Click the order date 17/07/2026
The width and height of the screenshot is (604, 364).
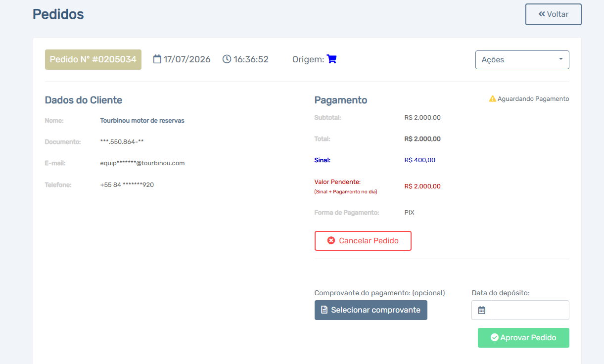click(187, 59)
